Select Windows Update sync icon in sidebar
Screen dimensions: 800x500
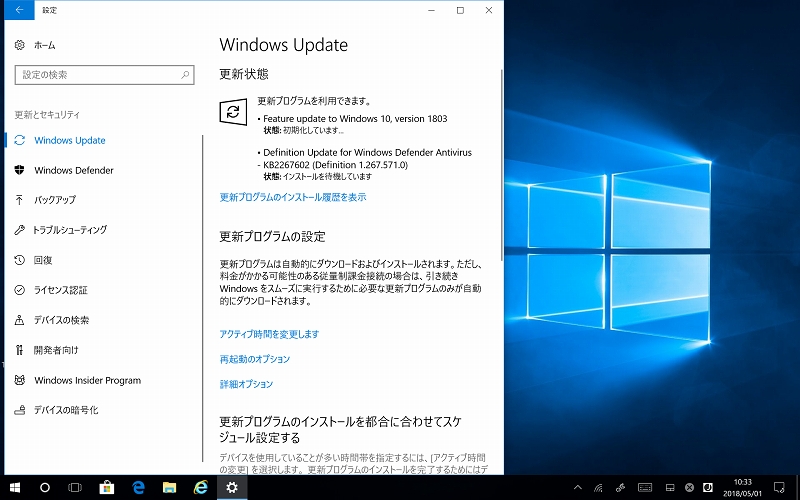click(x=19, y=140)
